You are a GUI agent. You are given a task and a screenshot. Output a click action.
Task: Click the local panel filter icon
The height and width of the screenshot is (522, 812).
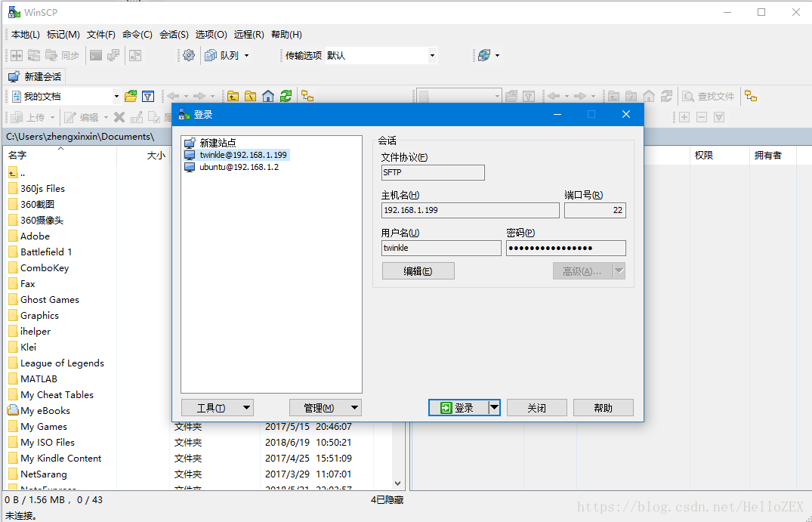tap(148, 96)
